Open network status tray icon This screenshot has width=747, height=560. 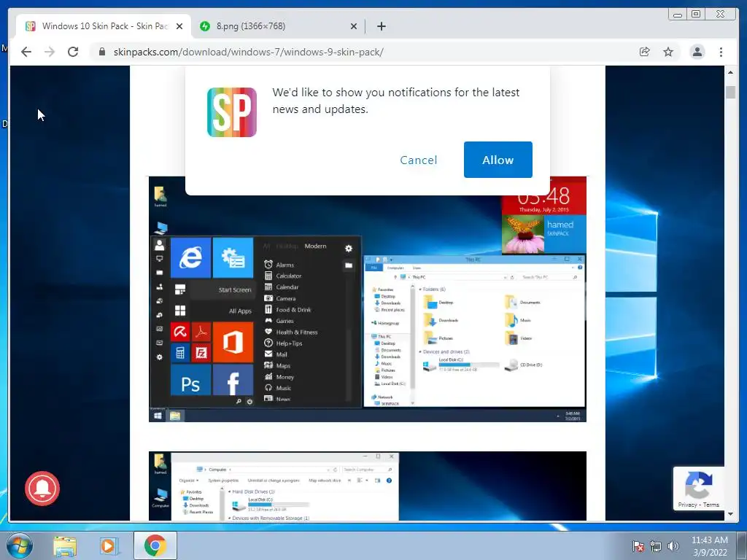(x=656, y=546)
